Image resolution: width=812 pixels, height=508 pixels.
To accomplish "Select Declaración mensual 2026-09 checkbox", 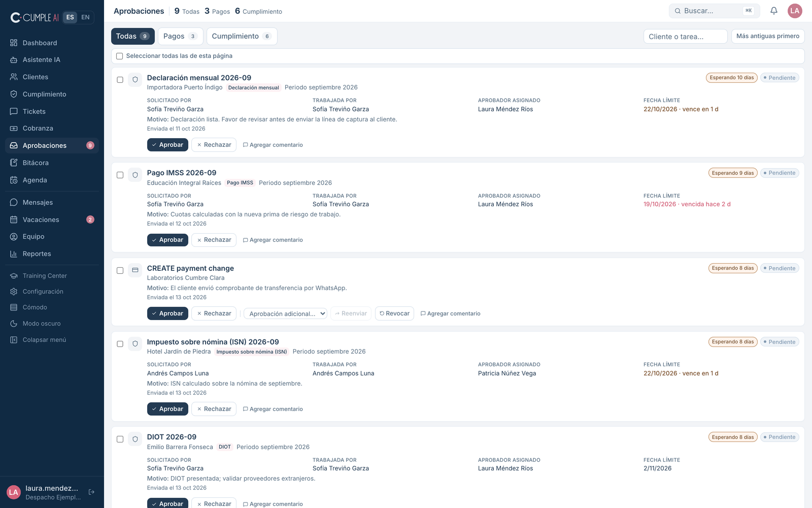I will 120,80.
